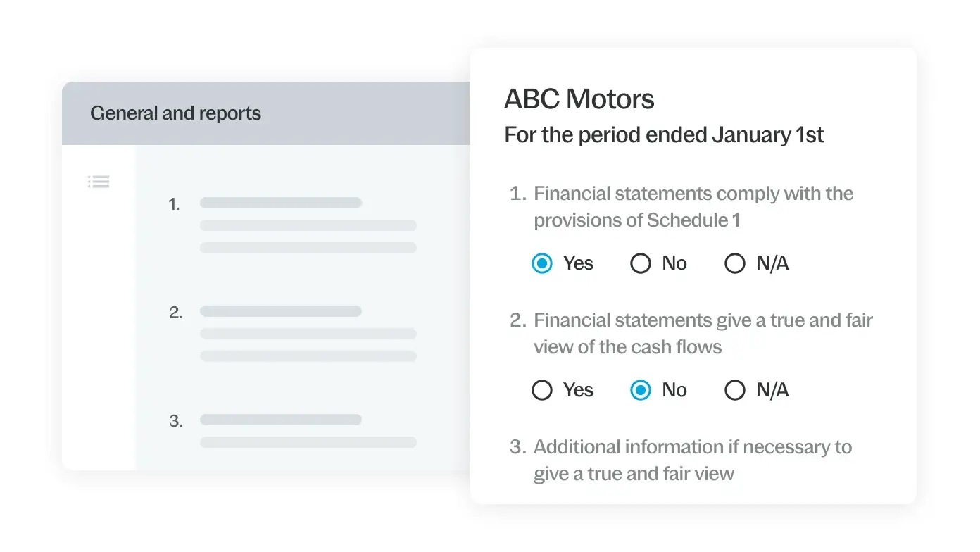Screen dimensions: 980x552
Task: Open the General and reports header
Action: (176, 113)
